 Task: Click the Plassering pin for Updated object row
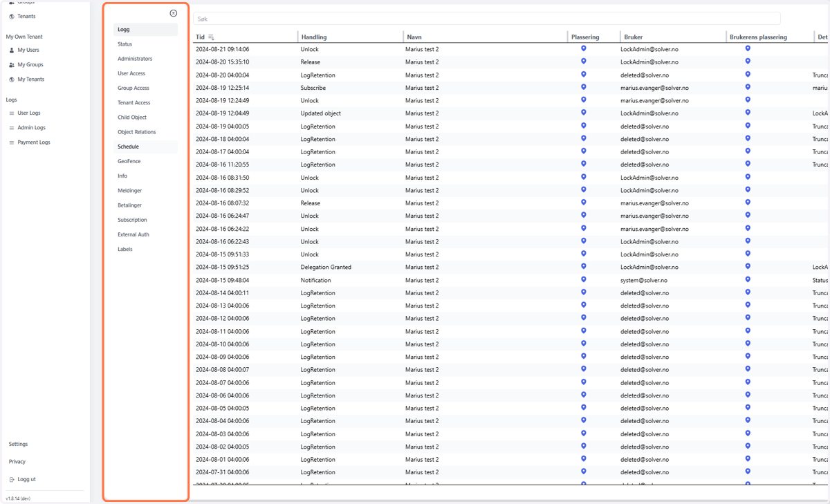584,113
